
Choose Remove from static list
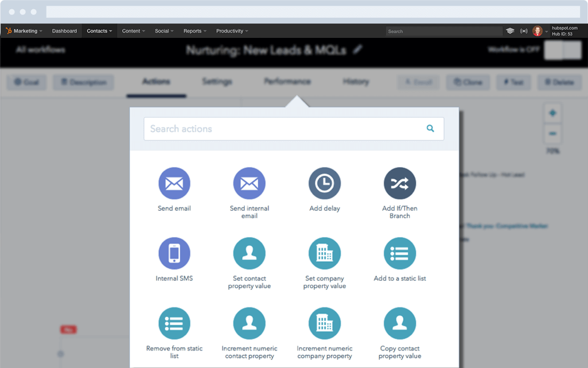(x=174, y=323)
